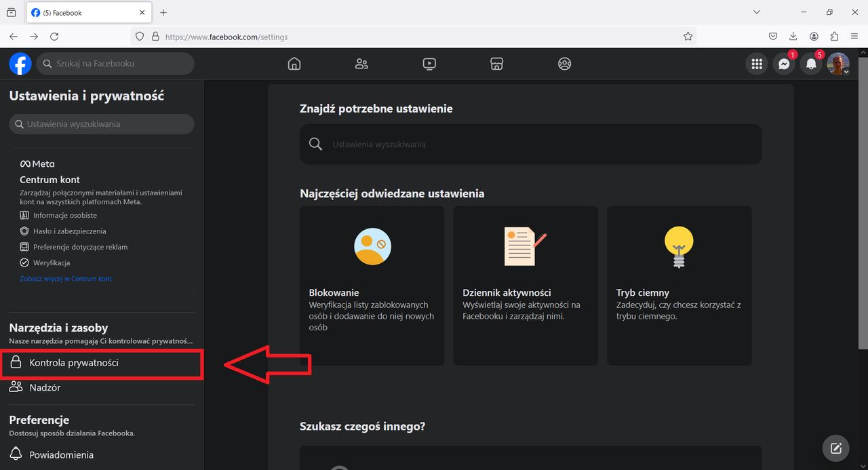This screenshot has width=868, height=470.
Task: Click the site lock icon in address bar
Action: 155,37
